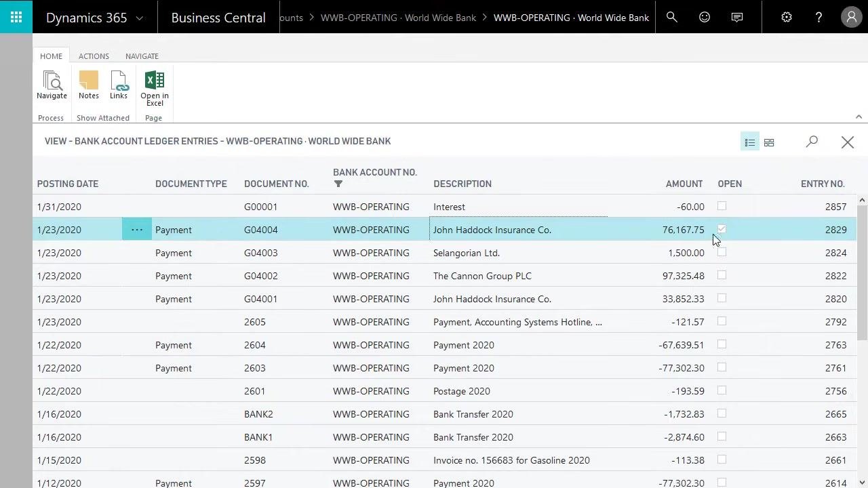The height and width of the screenshot is (488, 868).
Task: Open the app launcher waffle menu
Action: click(16, 17)
